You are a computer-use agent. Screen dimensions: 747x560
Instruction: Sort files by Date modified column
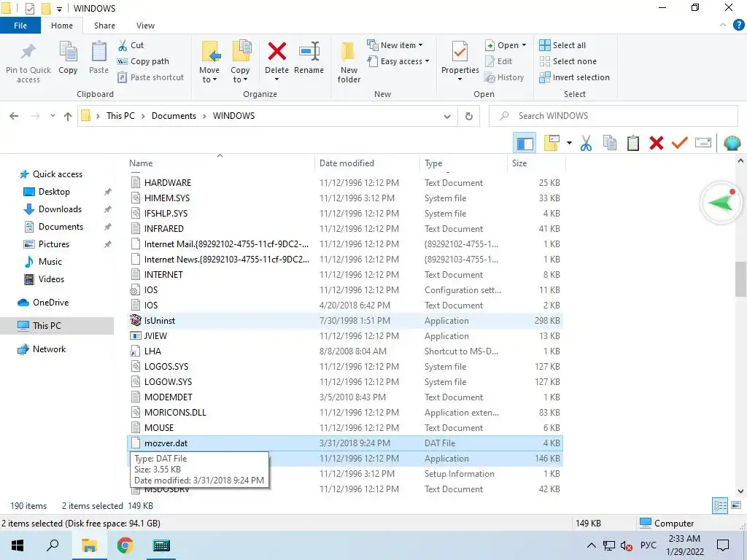tap(367, 163)
